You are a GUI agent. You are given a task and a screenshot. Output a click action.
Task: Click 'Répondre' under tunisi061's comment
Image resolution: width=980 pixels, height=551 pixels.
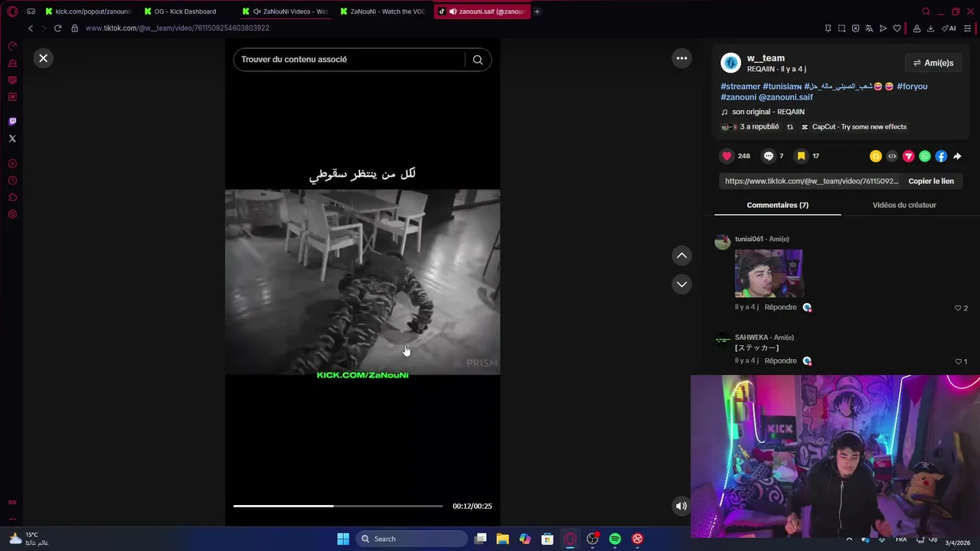pyautogui.click(x=780, y=307)
